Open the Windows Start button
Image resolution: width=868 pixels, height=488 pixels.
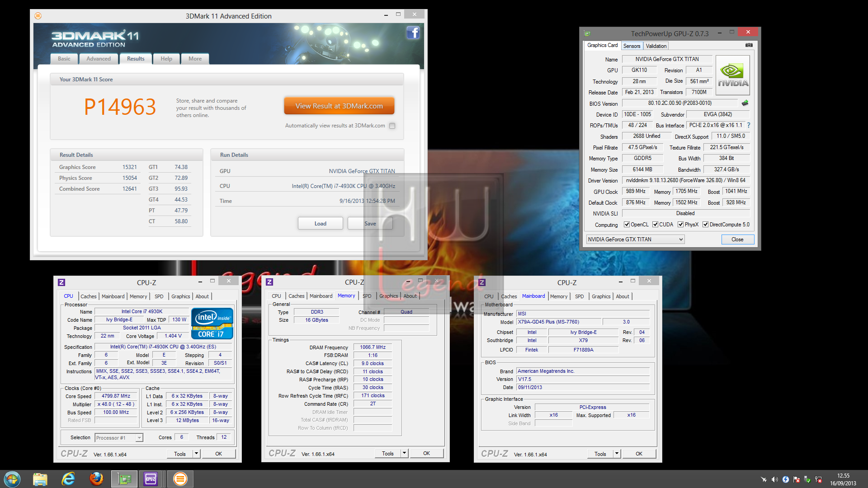pyautogui.click(x=12, y=479)
